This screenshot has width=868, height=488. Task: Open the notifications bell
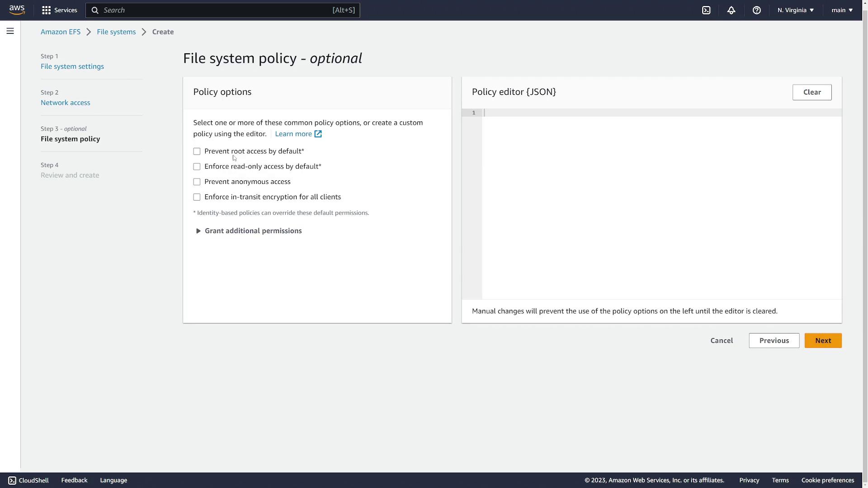(731, 10)
